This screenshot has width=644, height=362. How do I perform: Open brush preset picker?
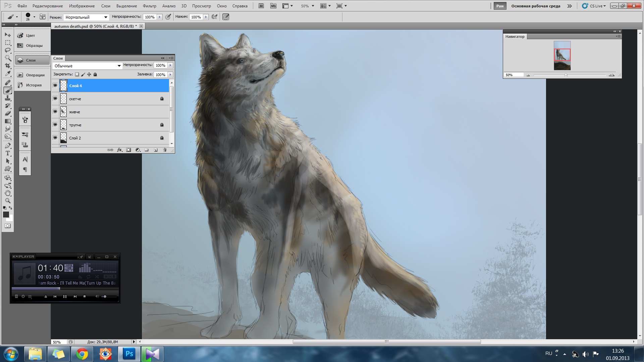30,17
